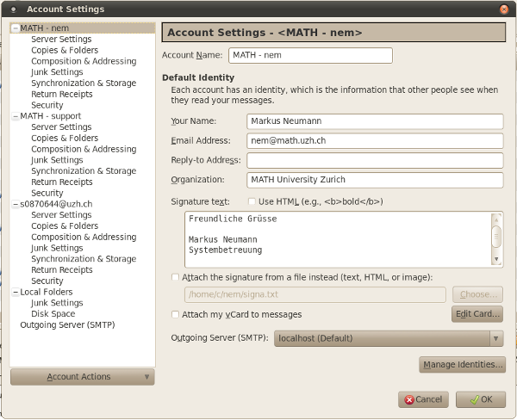Click the Reply-to Address field
This screenshot has width=517, height=420.
point(375,161)
